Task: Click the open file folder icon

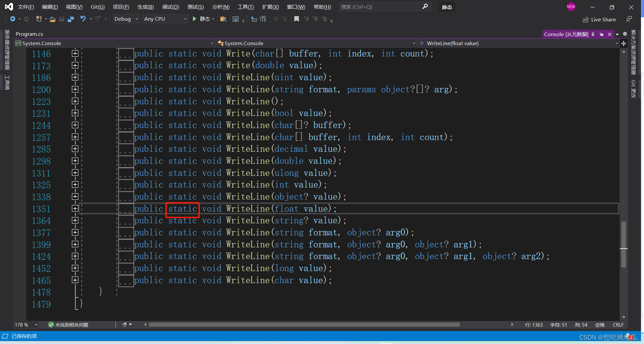Action: coord(52,19)
